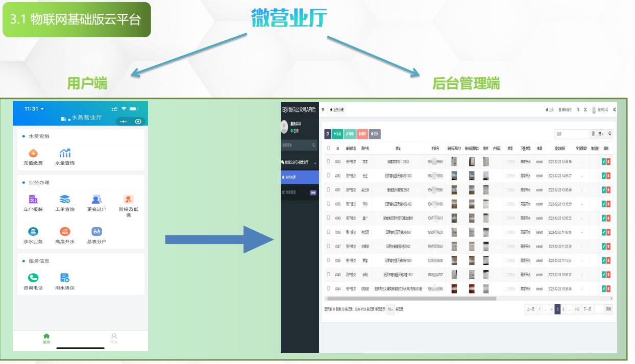Expand the 微信公众号-微营业厅 sidebar menu
Image resolution: width=635 pixels, height=364 pixels.
click(x=300, y=162)
